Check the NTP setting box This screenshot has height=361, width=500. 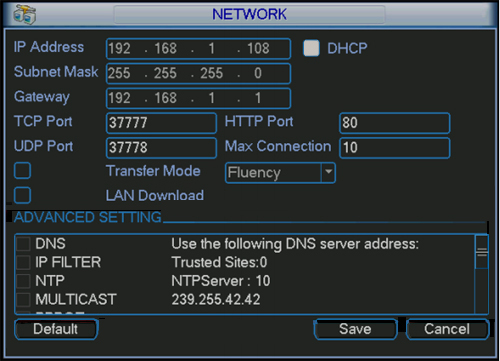click(23, 281)
